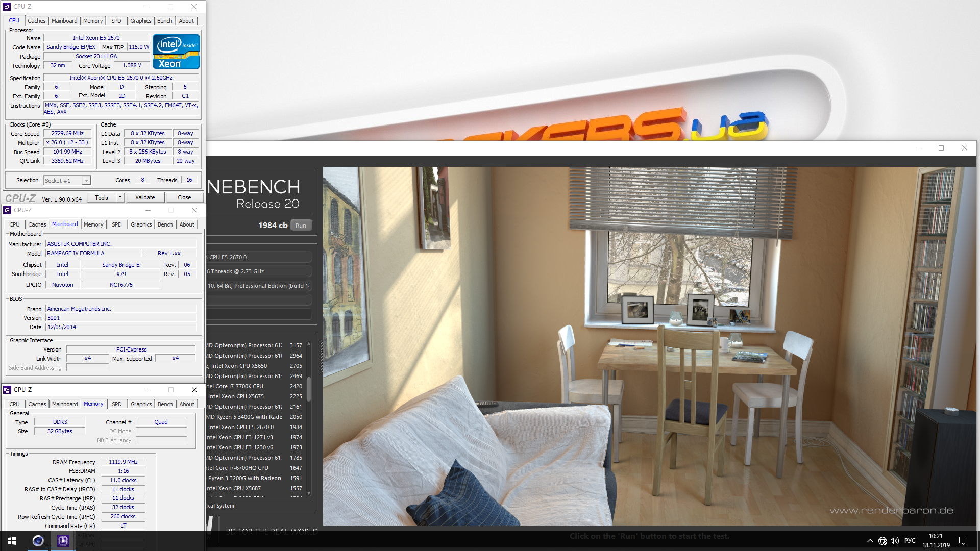The width and height of the screenshot is (980, 551).
Task: Select Ryzen 3 3200G ranking row
Action: click(255, 478)
